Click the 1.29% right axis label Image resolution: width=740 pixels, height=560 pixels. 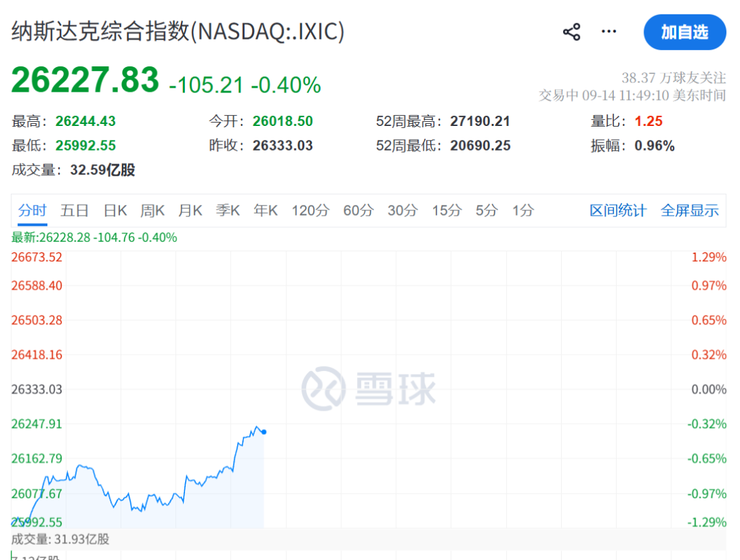[709, 257]
